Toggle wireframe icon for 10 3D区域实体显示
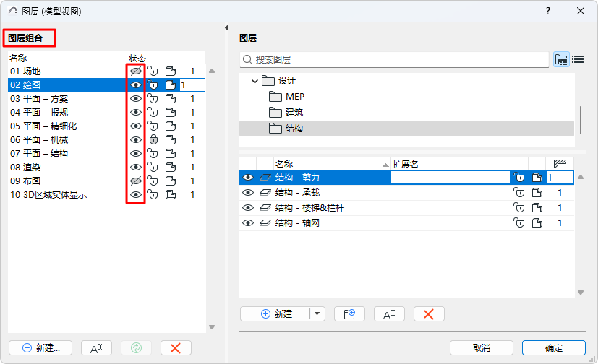Image resolution: width=598 pixels, height=364 pixels. pyautogui.click(x=171, y=194)
